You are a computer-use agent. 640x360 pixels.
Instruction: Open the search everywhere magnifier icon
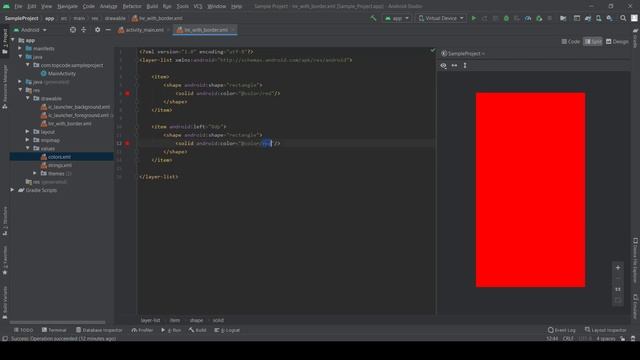point(623,18)
